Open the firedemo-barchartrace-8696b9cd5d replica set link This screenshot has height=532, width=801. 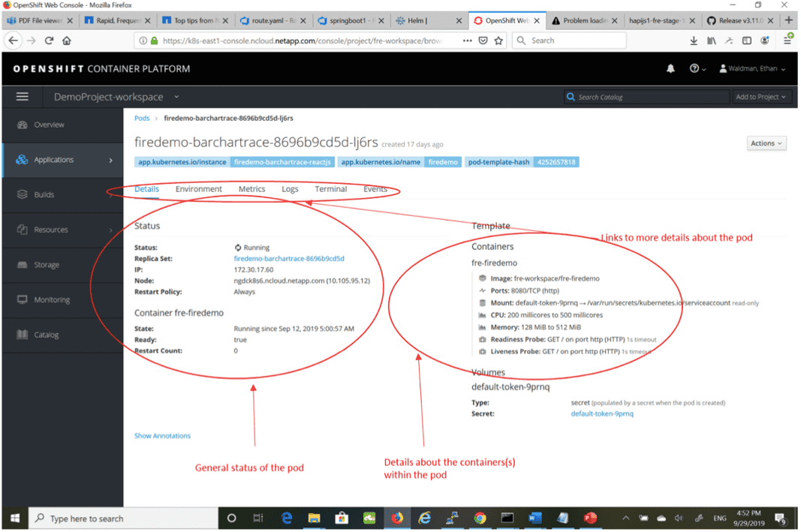[289, 259]
